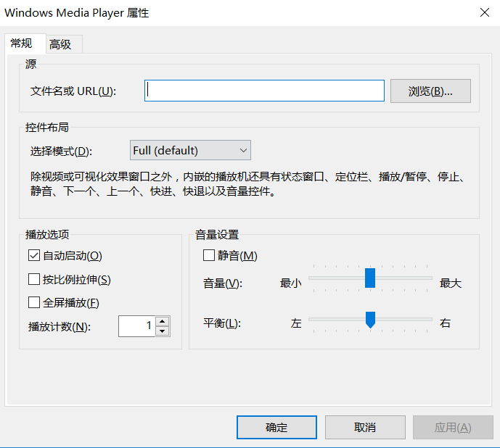Click the 播放计数(N): label

[x=60, y=327]
